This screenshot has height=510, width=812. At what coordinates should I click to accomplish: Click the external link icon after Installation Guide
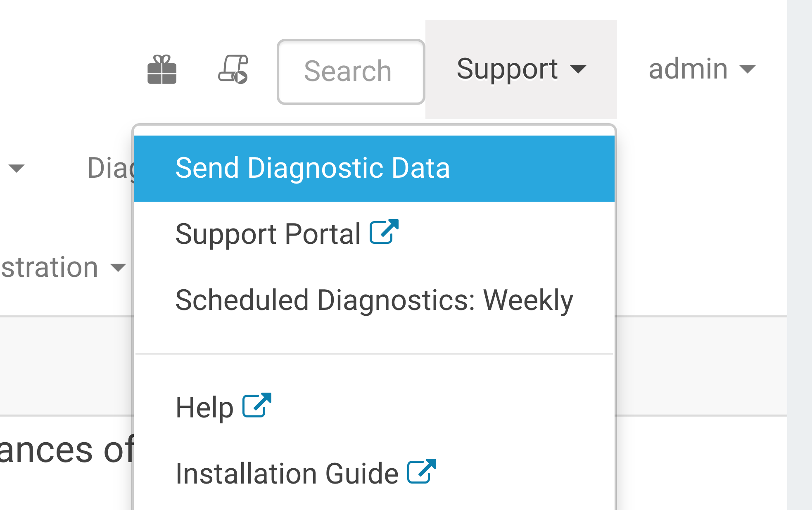[422, 471]
